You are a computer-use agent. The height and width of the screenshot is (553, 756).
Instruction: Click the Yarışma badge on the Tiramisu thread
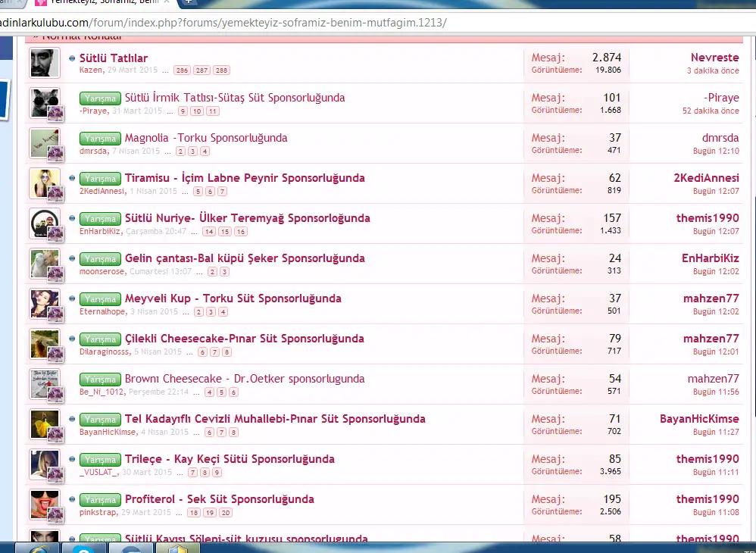coord(100,179)
